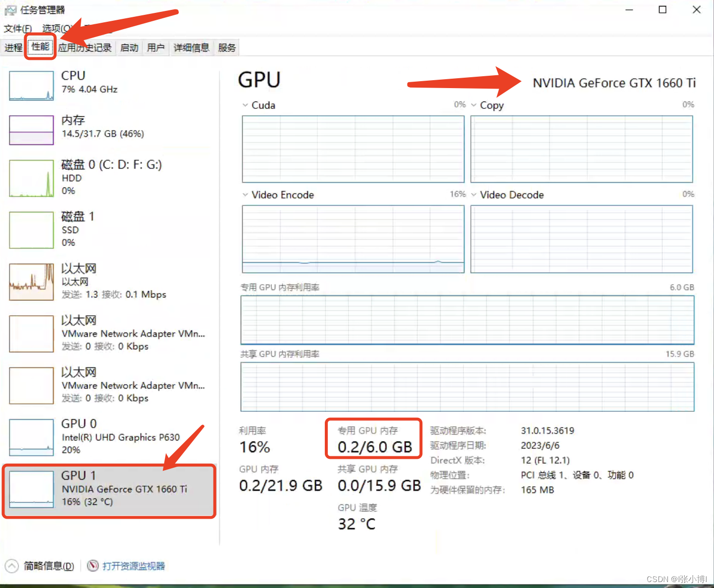Viewport: 714px width, 588px height.
Task: Click the DirectX value 12 (FL 12.1)
Action: (545, 460)
